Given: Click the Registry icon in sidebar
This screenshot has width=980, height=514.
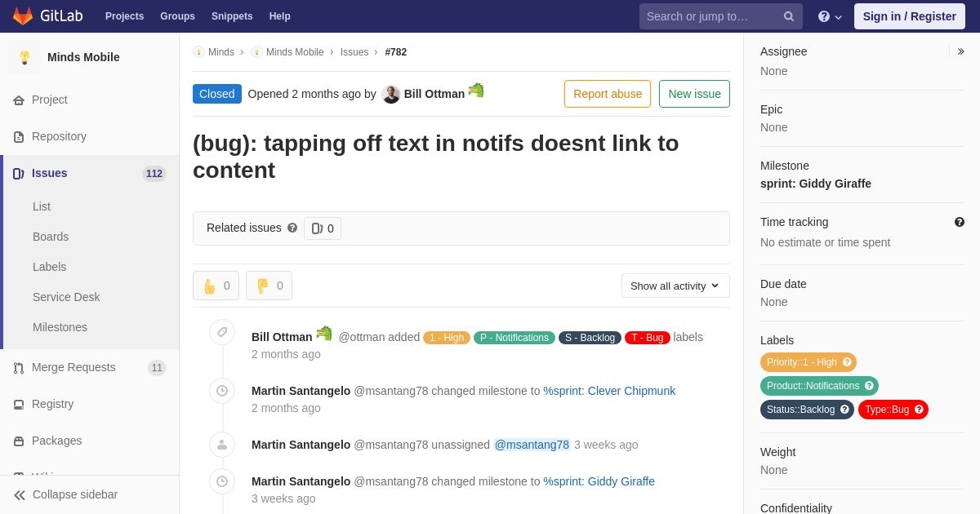Looking at the screenshot, I should click(19, 405).
